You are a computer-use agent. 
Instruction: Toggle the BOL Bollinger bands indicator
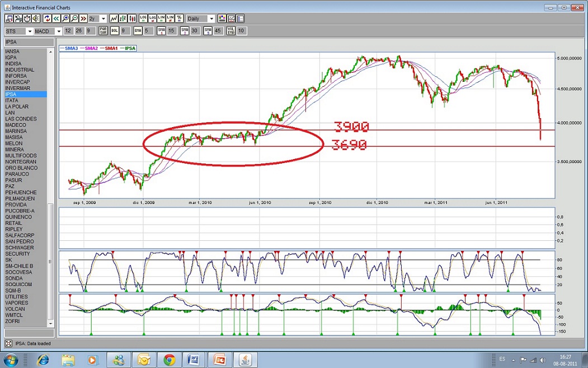114,31
